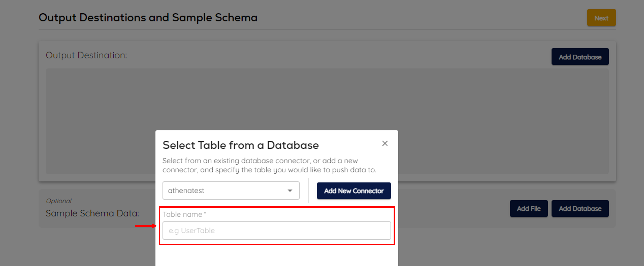Click the Select Table from a Database title

coord(241,145)
